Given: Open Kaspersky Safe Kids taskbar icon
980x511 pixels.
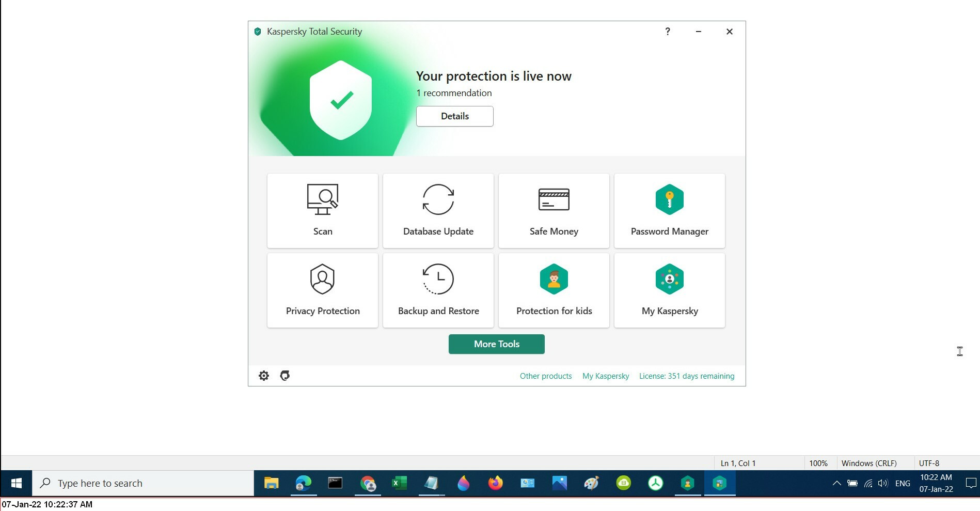Looking at the screenshot, I should 688,483.
